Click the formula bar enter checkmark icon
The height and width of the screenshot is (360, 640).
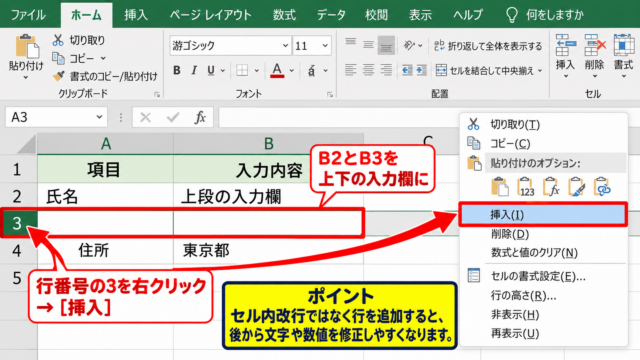point(173,118)
